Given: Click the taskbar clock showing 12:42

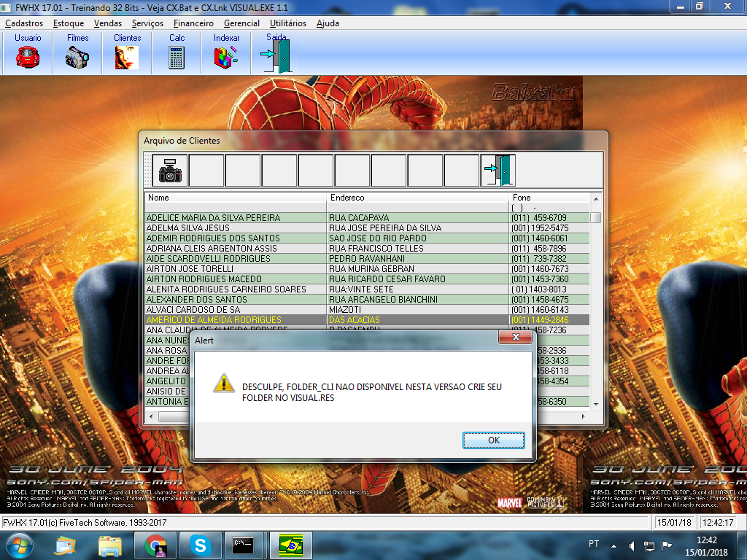Looking at the screenshot, I should (706, 546).
